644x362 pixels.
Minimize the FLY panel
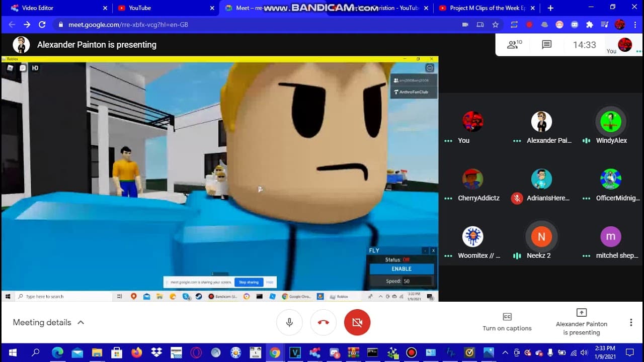pyautogui.click(x=425, y=250)
